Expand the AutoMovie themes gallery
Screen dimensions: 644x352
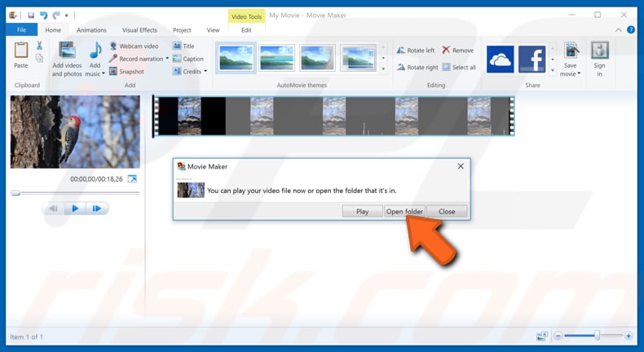click(383, 68)
